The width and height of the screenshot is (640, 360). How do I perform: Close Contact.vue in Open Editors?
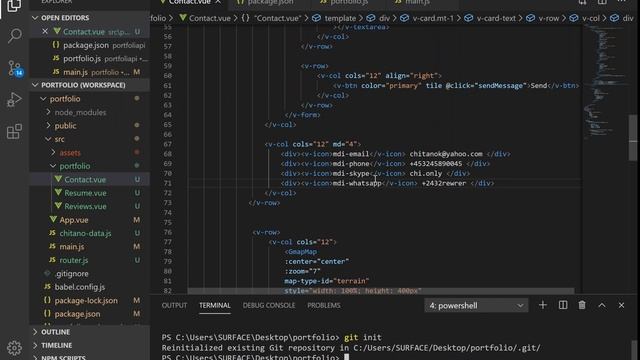click(45, 31)
